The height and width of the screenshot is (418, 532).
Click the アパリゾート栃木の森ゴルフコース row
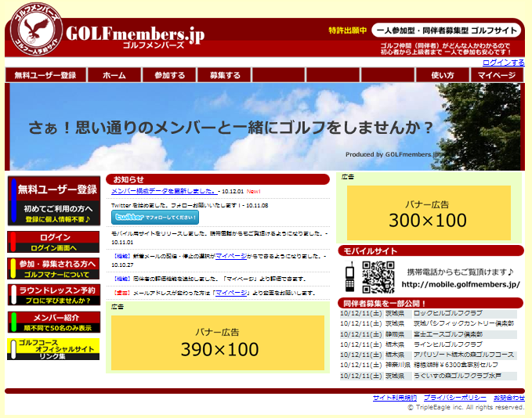(428, 355)
